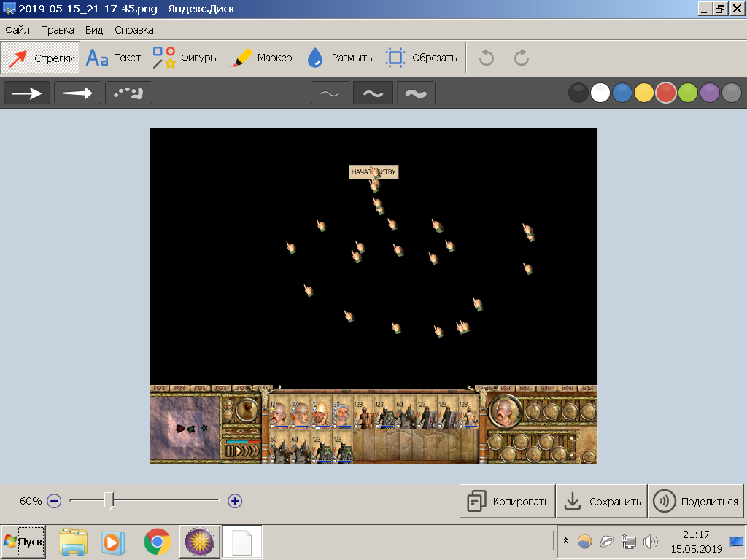Click the Копировать button

tap(508, 501)
